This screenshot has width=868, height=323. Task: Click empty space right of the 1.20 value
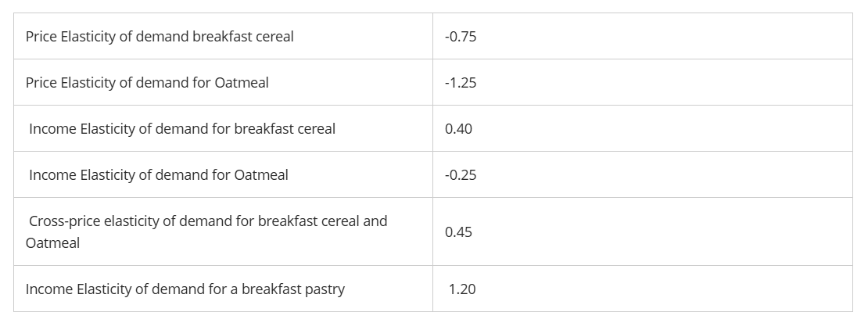tap(664, 289)
